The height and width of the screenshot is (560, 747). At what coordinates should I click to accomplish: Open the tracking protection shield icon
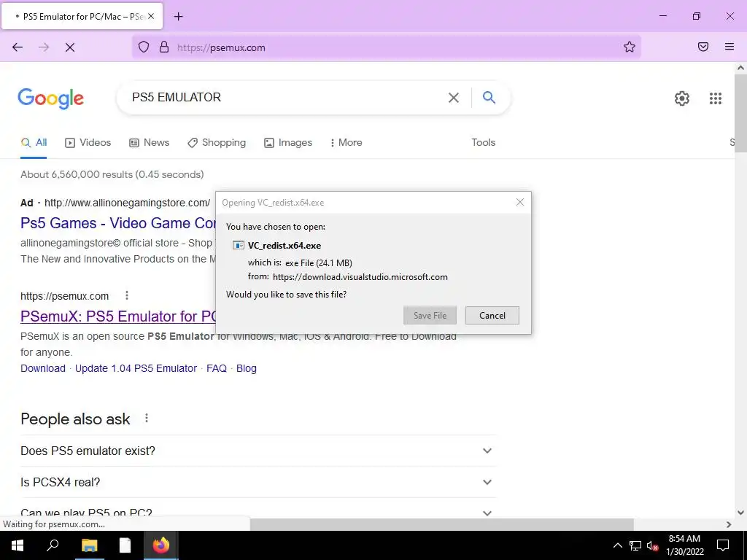tap(144, 47)
